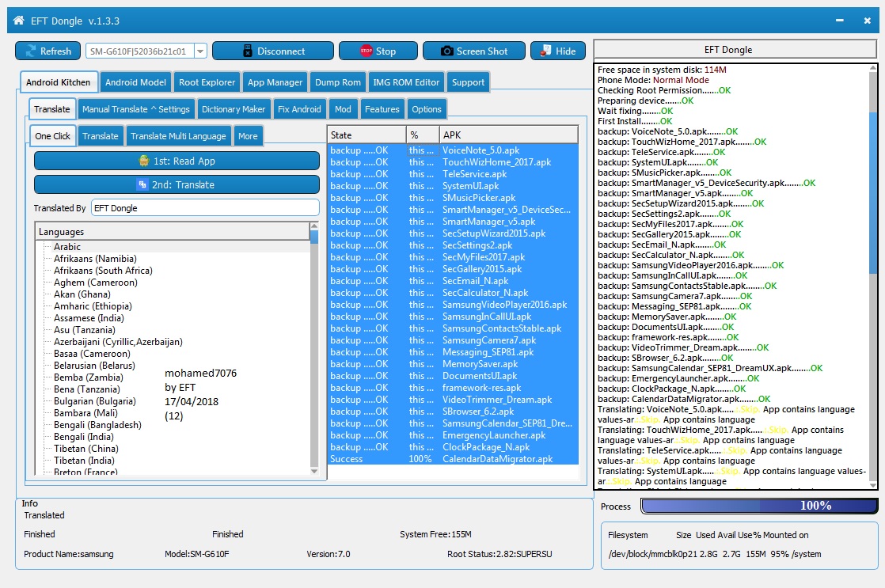This screenshot has height=588, width=885.
Task: Click the Refresh arrows icon
Action: (x=31, y=51)
